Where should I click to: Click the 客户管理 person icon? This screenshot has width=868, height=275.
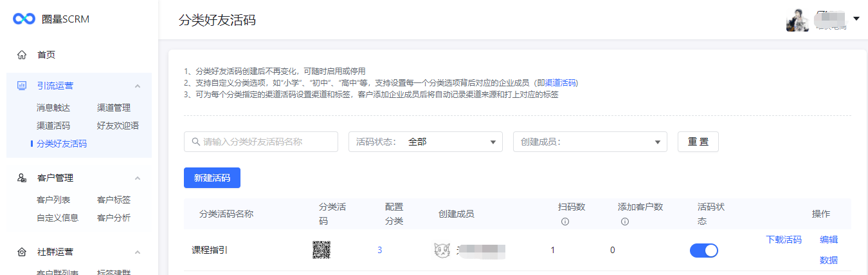pyautogui.click(x=22, y=178)
